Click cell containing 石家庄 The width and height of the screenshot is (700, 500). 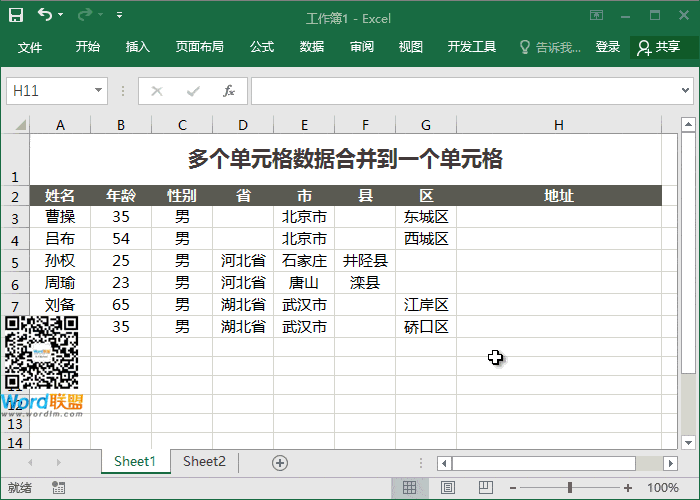(304, 261)
